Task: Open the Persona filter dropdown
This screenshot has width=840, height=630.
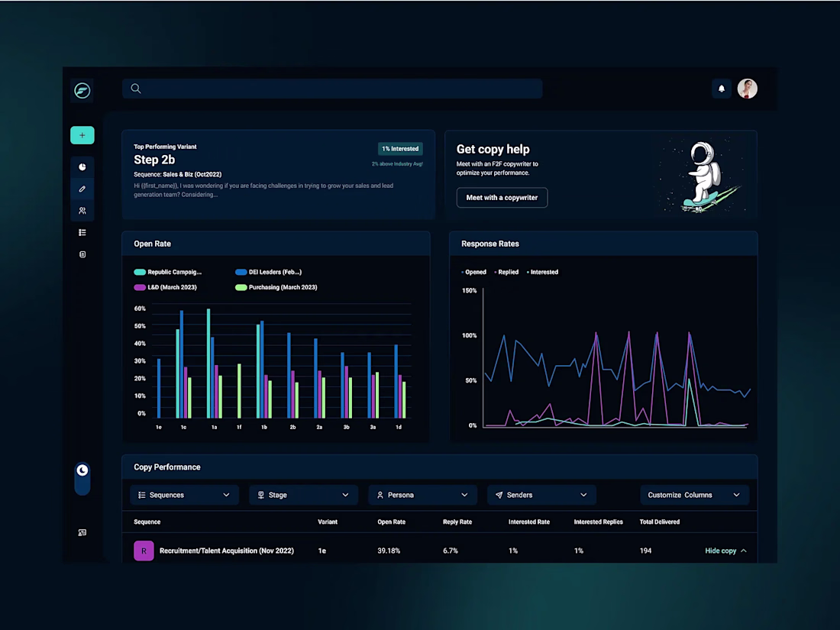Action: coord(422,495)
